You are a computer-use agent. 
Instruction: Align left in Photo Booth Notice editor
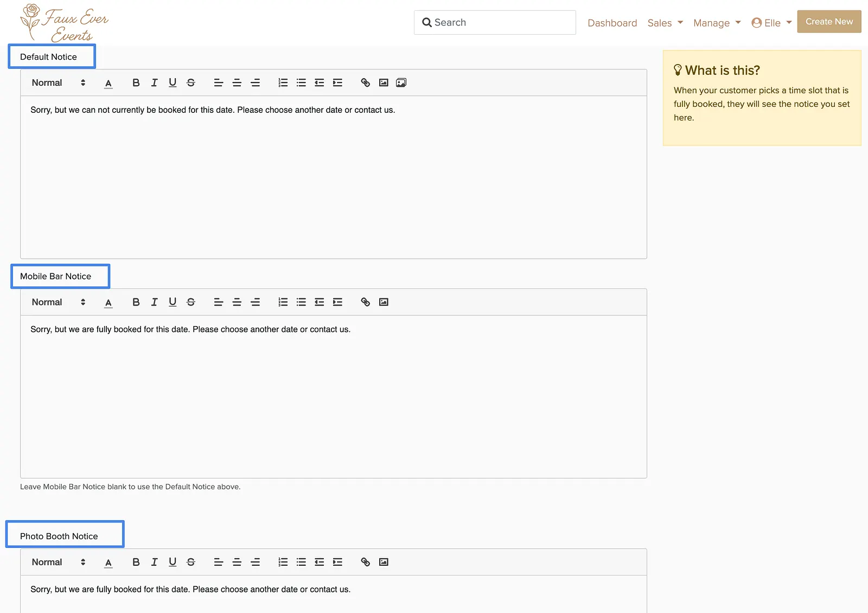pyautogui.click(x=219, y=562)
